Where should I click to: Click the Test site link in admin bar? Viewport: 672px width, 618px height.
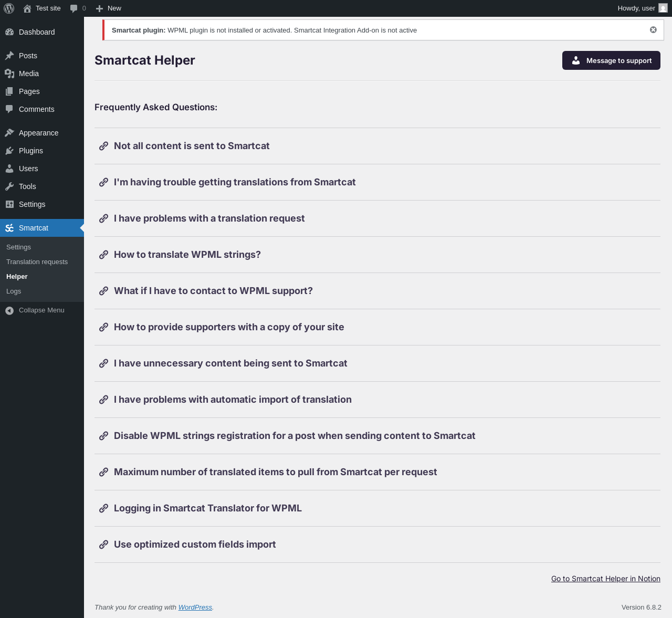click(42, 8)
